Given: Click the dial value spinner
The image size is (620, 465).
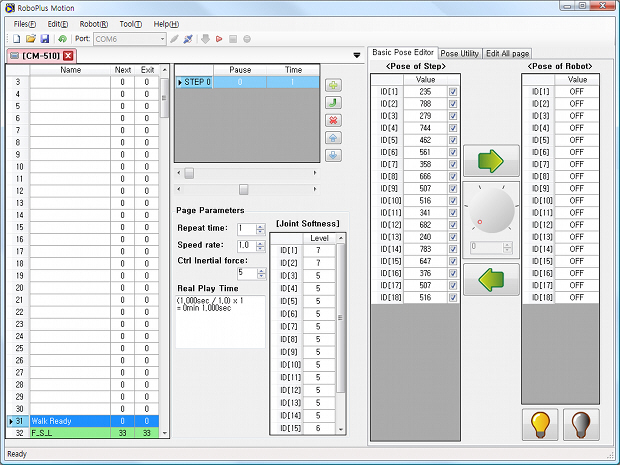Looking at the screenshot, I should 507,248.
